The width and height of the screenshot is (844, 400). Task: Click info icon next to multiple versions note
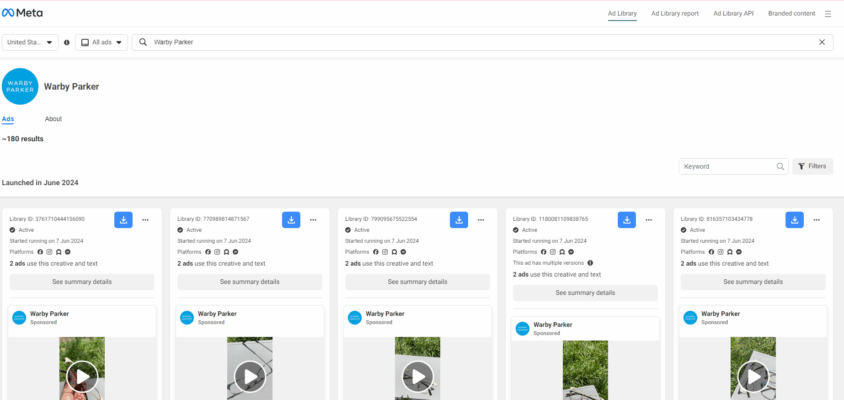590,263
